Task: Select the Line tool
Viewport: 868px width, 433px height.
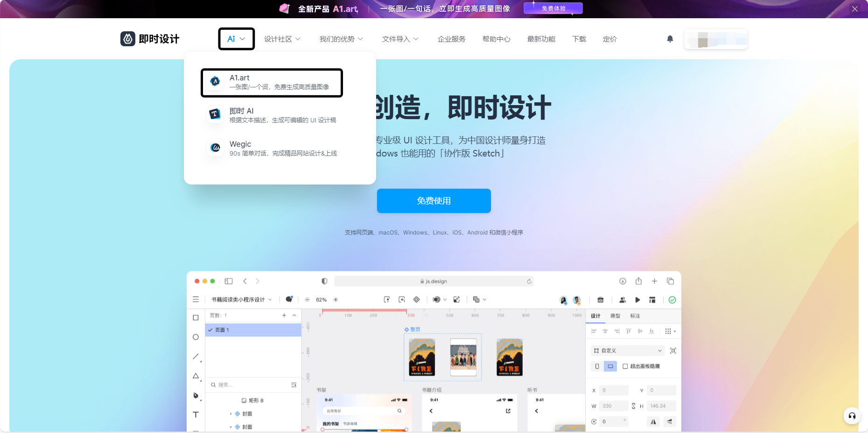Action: (196, 357)
